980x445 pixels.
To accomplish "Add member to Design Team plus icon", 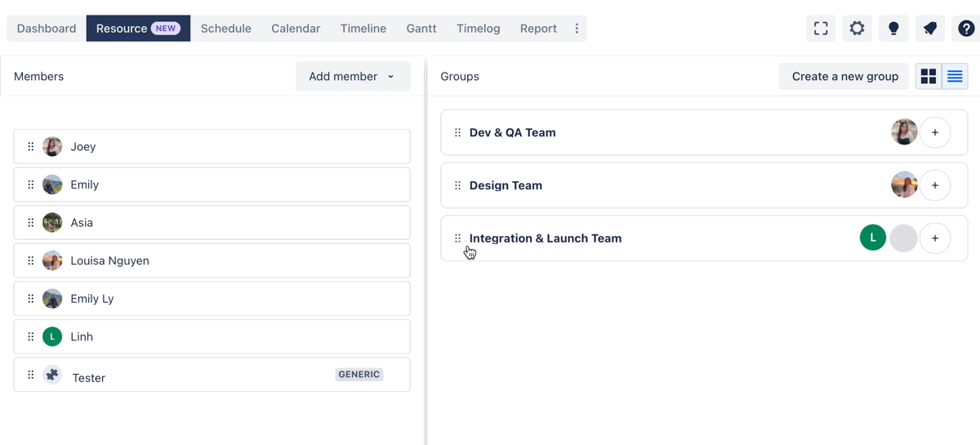I will click(x=935, y=185).
